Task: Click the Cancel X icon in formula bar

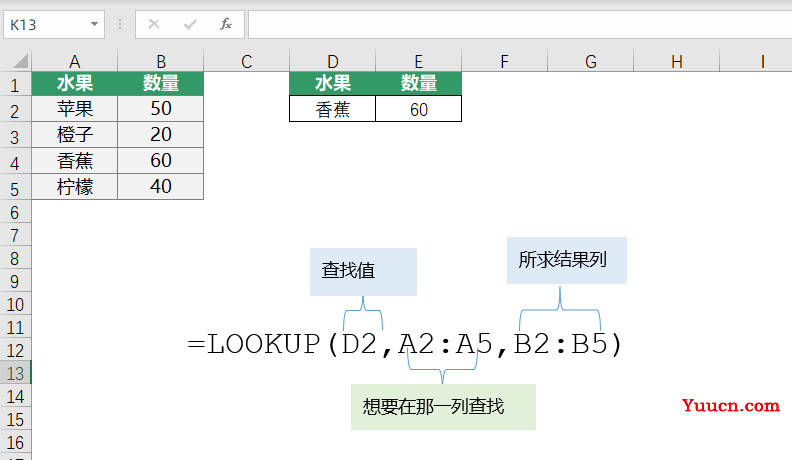Action: tap(154, 24)
